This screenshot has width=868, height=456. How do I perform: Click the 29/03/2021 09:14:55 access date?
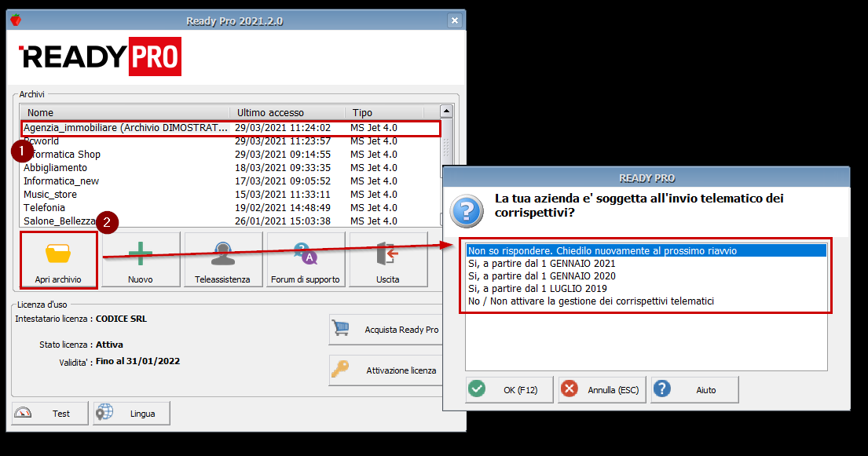[282, 155]
